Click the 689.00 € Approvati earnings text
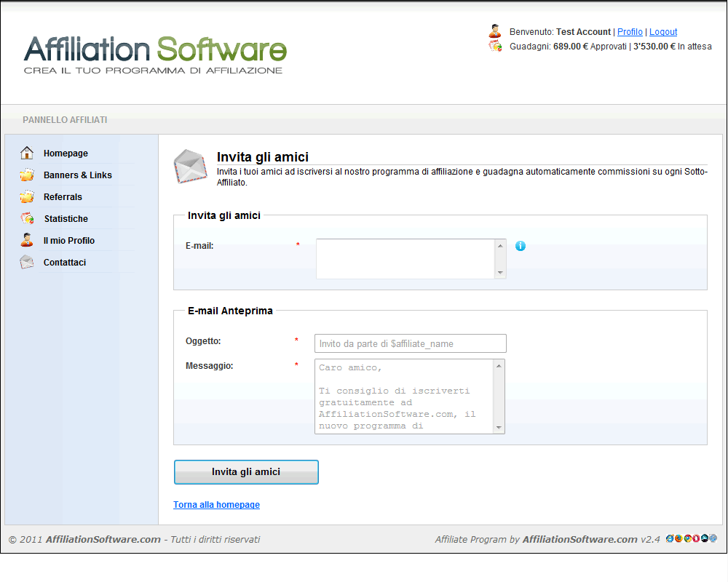This screenshot has height=582, width=728. [x=590, y=47]
